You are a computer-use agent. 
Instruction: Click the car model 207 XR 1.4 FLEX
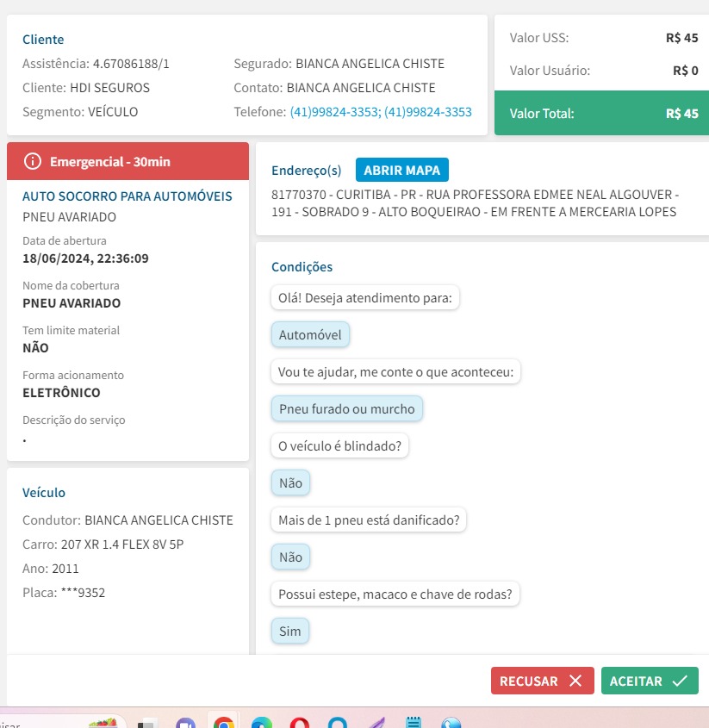click(122, 544)
